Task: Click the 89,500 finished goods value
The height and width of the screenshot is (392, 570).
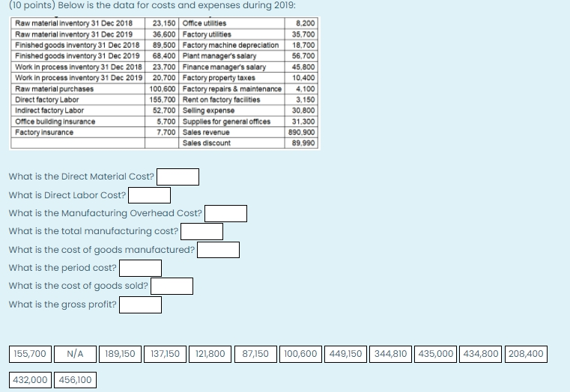Action: [164, 45]
